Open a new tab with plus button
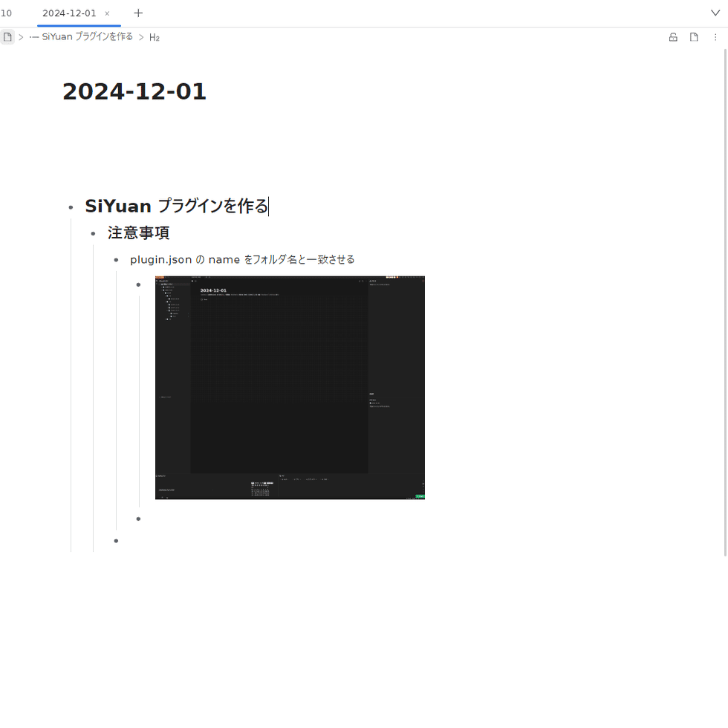Screen dimensions: 728x728 pos(138,13)
